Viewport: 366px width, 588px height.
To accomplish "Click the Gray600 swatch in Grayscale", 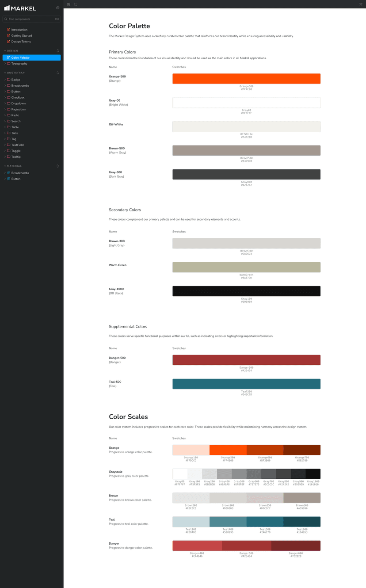I will pyautogui.click(x=254, y=474).
